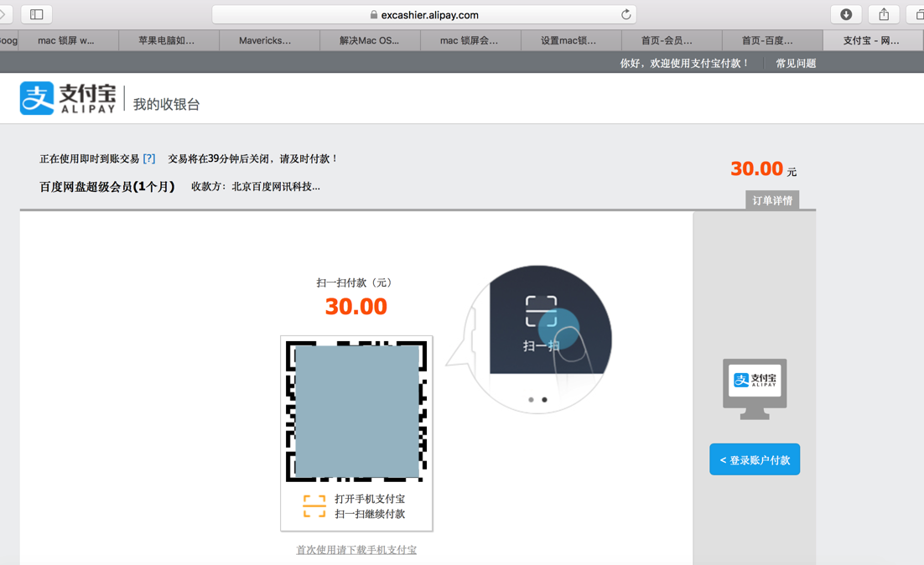Reload the page with refresh icon

click(x=626, y=14)
